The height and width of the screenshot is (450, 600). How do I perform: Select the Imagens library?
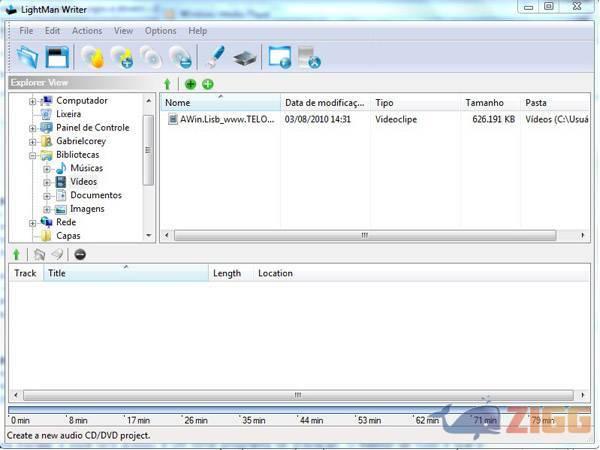(x=87, y=209)
